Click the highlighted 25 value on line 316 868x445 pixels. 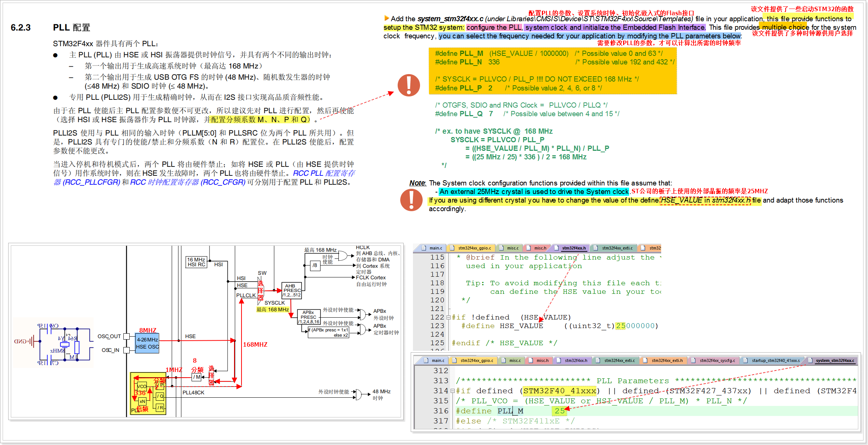point(559,411)
